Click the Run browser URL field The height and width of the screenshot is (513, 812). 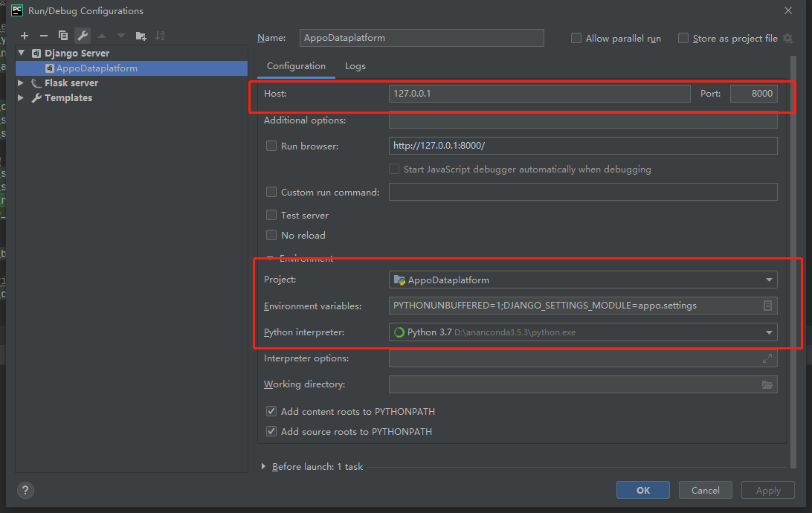(583, 146)
